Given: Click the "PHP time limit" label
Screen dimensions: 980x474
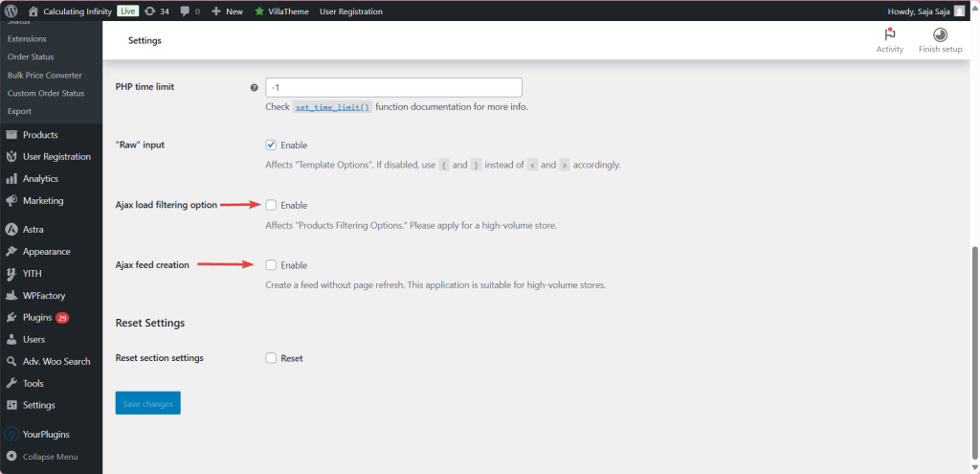Looking at the screenshot, I should click(145, 87).
